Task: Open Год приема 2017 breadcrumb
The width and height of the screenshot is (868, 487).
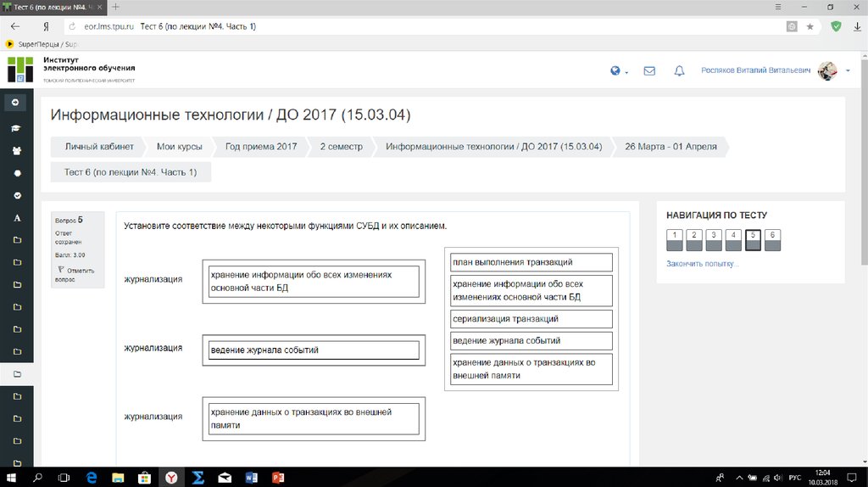Action: pos(261,146)
